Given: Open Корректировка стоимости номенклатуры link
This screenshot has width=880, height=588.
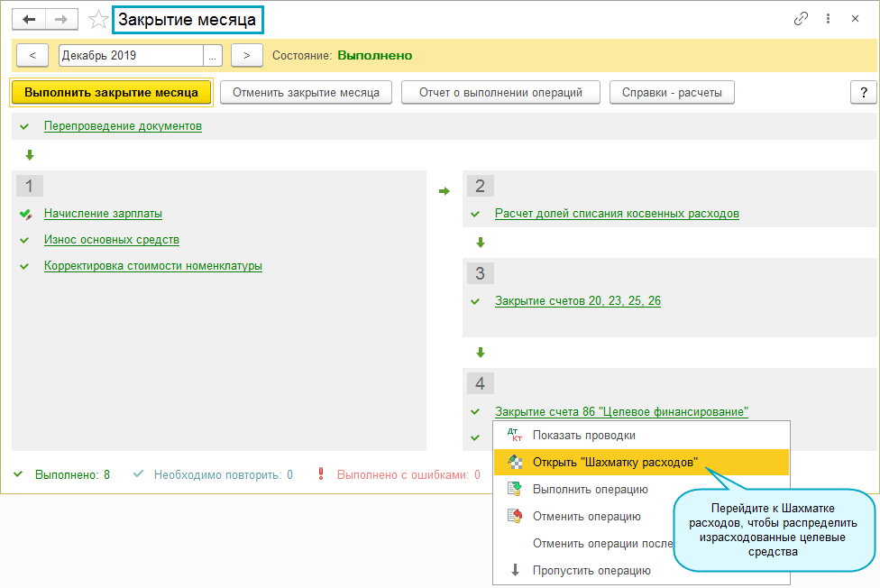Looking at the screenshot, I should tap(153, 266).
